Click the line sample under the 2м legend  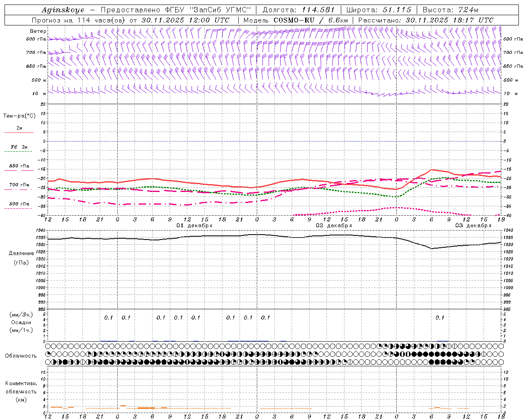coord(19,132)
